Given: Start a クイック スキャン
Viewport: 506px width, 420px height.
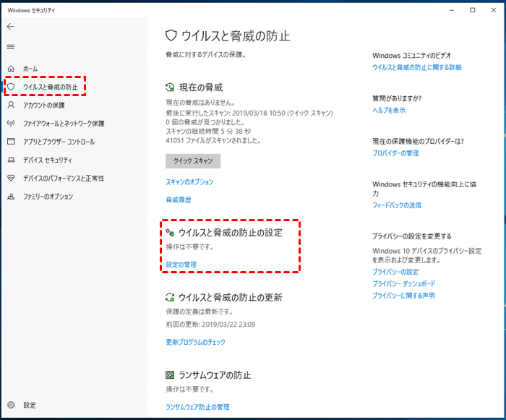Looking at the screenshot, I should pos(193,161).
